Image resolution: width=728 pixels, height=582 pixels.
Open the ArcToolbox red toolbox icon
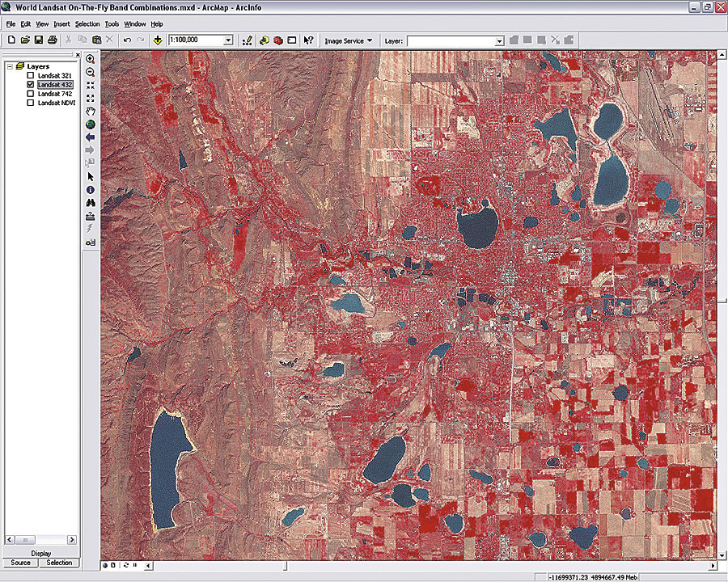[x=278, y=40]
